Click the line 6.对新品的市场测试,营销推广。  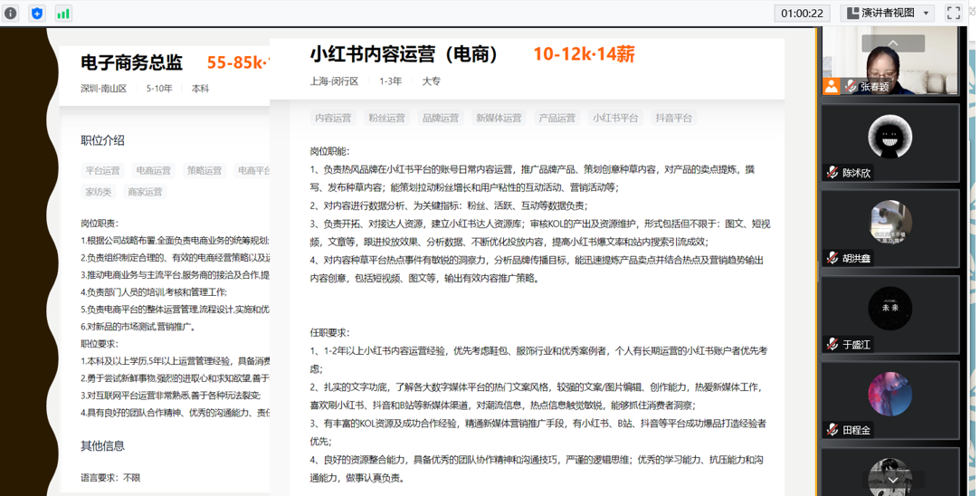coord(138,327)
